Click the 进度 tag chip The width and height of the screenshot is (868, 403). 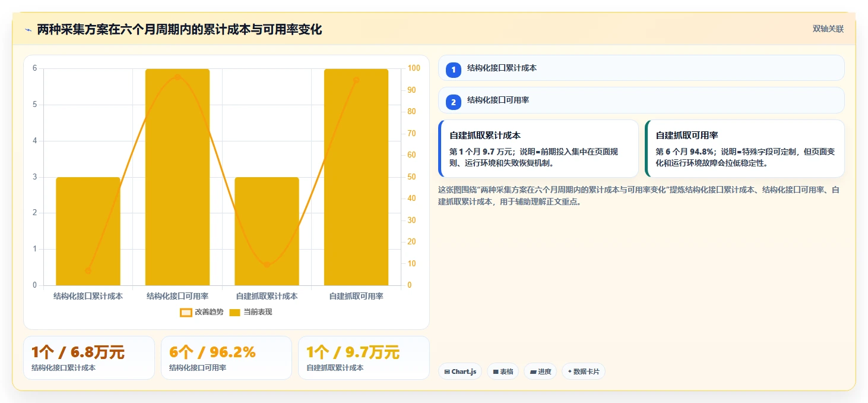(x=540, y=371)
